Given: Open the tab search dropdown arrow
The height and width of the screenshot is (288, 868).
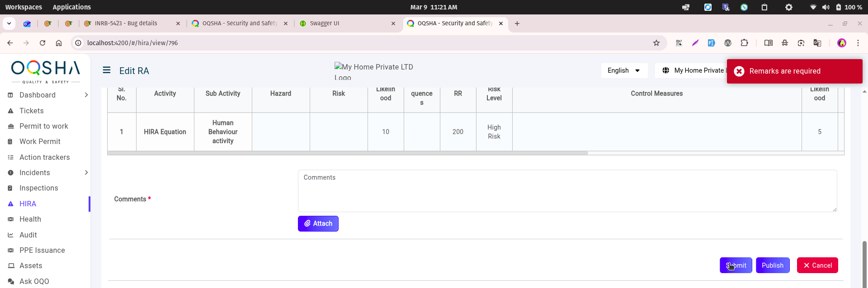Looking at the screenshot, I should [x=9, y=23].
